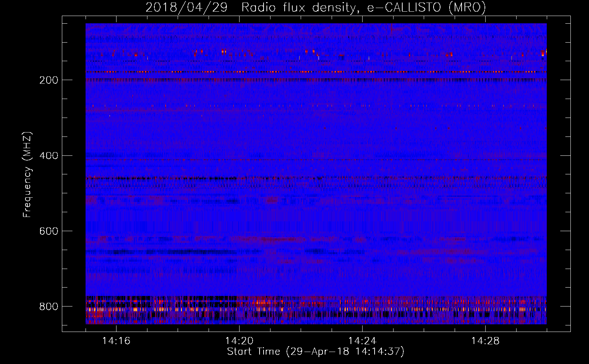Click the 14:24 time tick label

coord(362,341)
